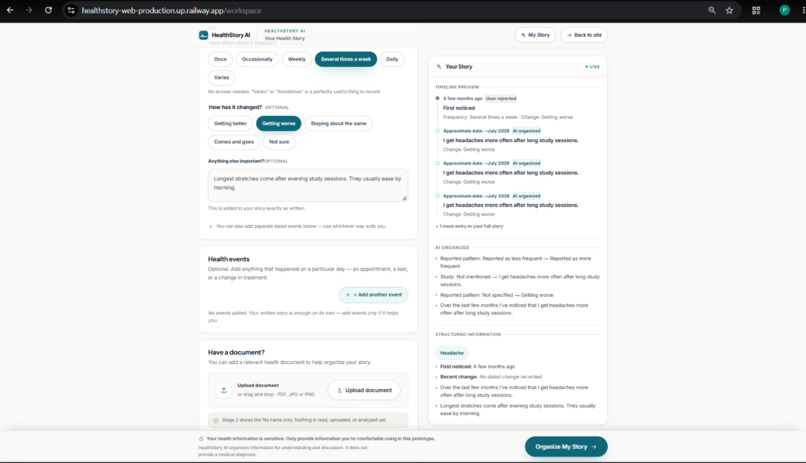Click the AI ORGANIZED section label
806x463 pixels.
point(452,248)
